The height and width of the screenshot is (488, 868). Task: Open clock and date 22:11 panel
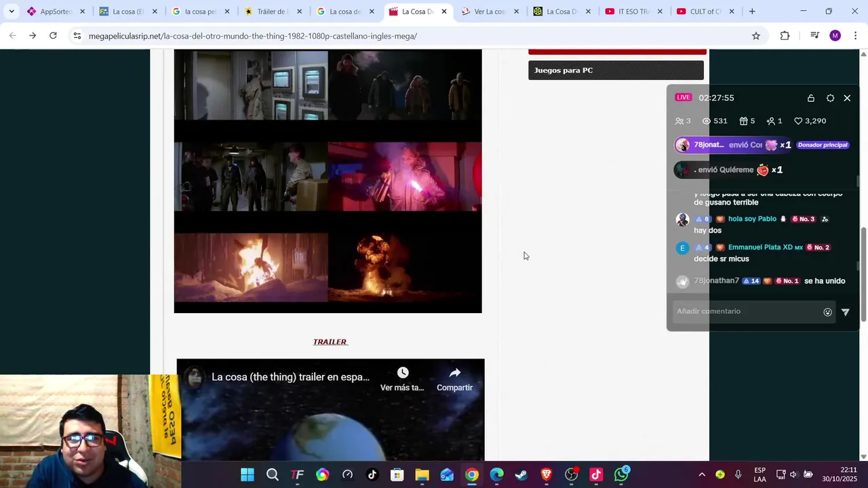point(841,474)
